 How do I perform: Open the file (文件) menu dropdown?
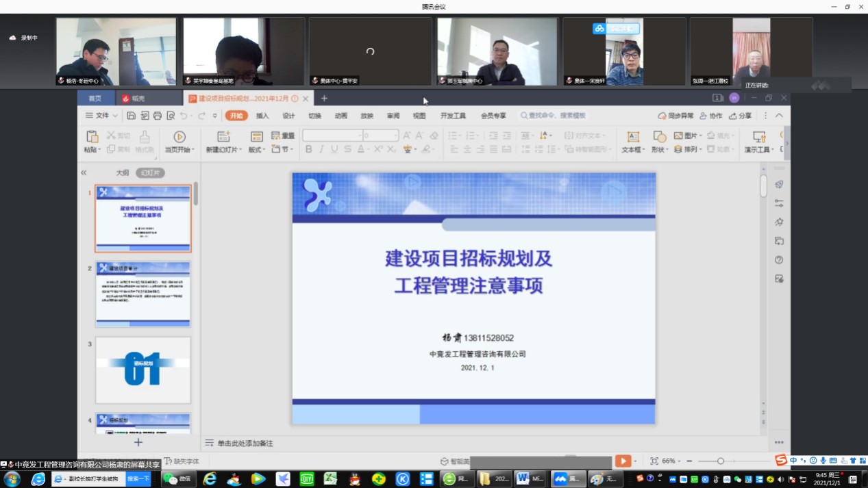point(101,116)
